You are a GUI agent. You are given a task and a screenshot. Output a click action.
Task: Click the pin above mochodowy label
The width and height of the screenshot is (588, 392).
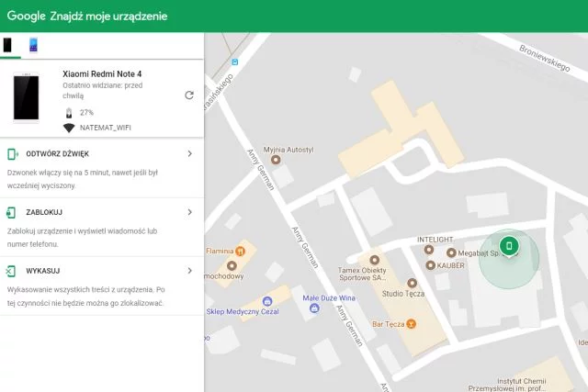pyautogui.click(x=232, y=265)
